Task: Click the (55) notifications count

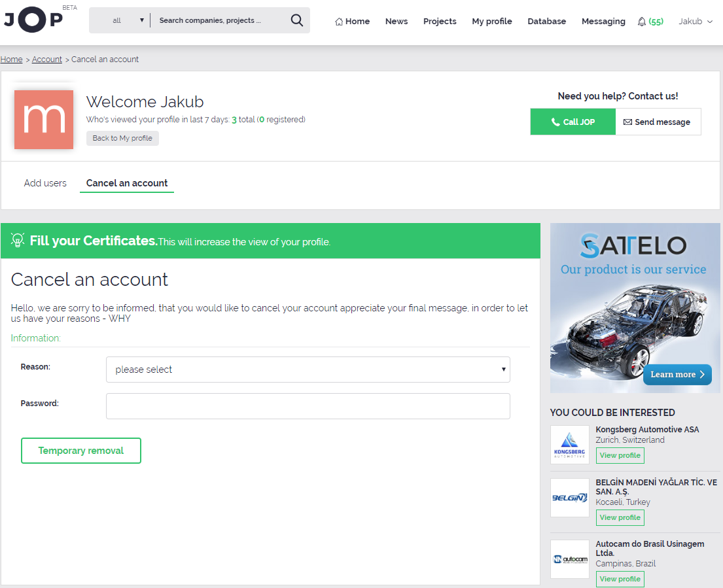Action: 656,21
